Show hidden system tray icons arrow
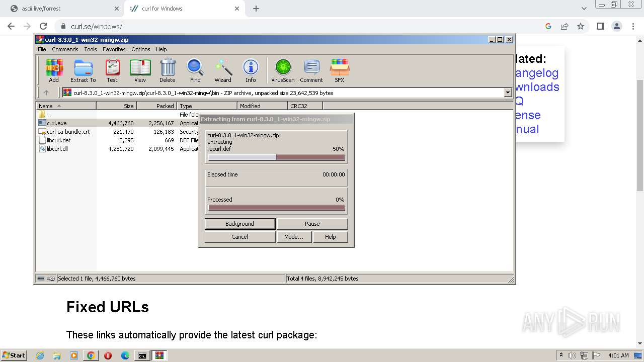The height and width of the screenshot is (362, 644). click(x=561, y=355)
